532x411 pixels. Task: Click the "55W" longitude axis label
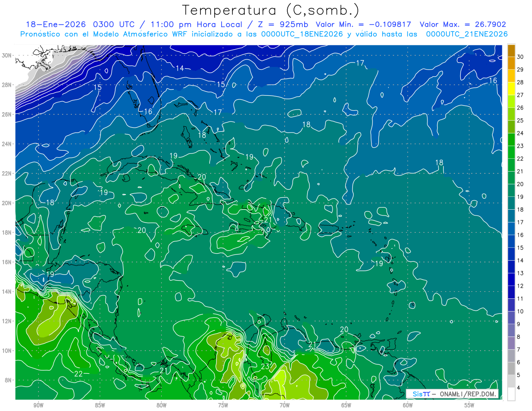coord(469,405)
